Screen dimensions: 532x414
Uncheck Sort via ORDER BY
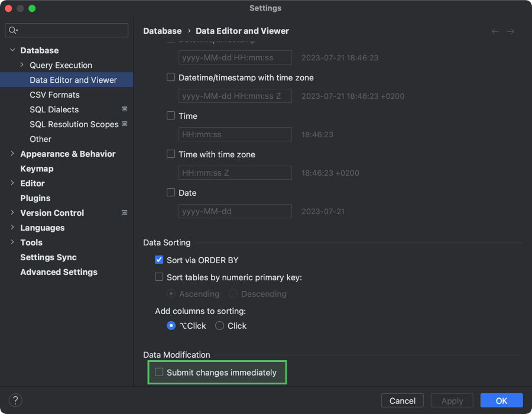(158, 259)
